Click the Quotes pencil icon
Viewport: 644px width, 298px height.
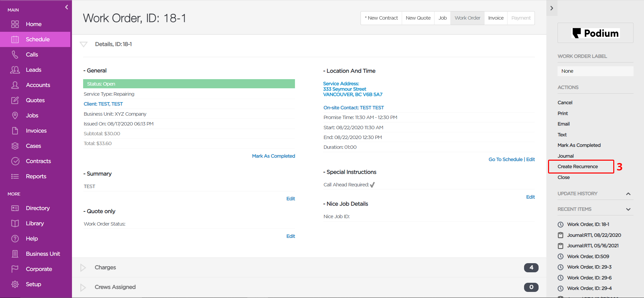15,100
